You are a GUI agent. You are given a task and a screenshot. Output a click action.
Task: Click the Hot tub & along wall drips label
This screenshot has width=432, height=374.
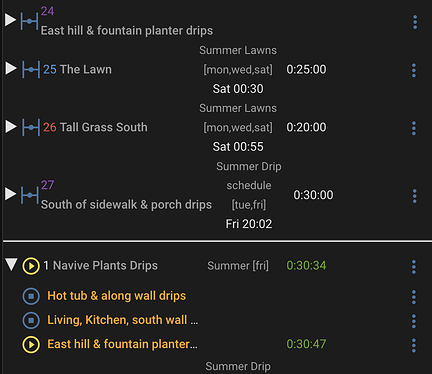[x=117, y=296]
